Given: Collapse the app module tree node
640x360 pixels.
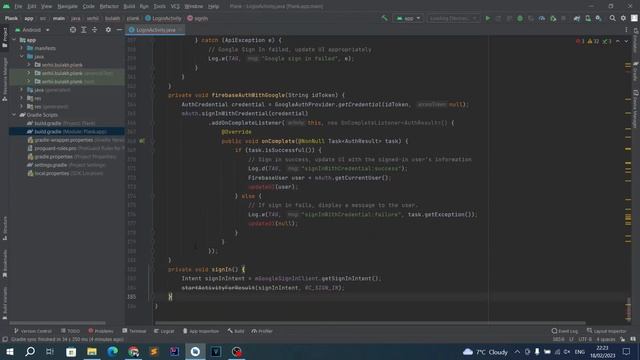Looking at the screenshot, I should pyautogui.click(x=15, y=40).
